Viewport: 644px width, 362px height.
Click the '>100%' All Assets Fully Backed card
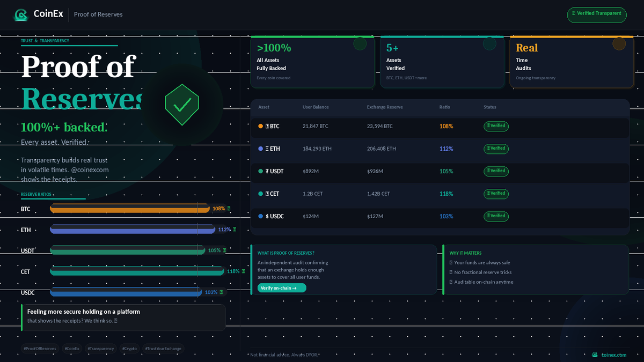[312, 62]
